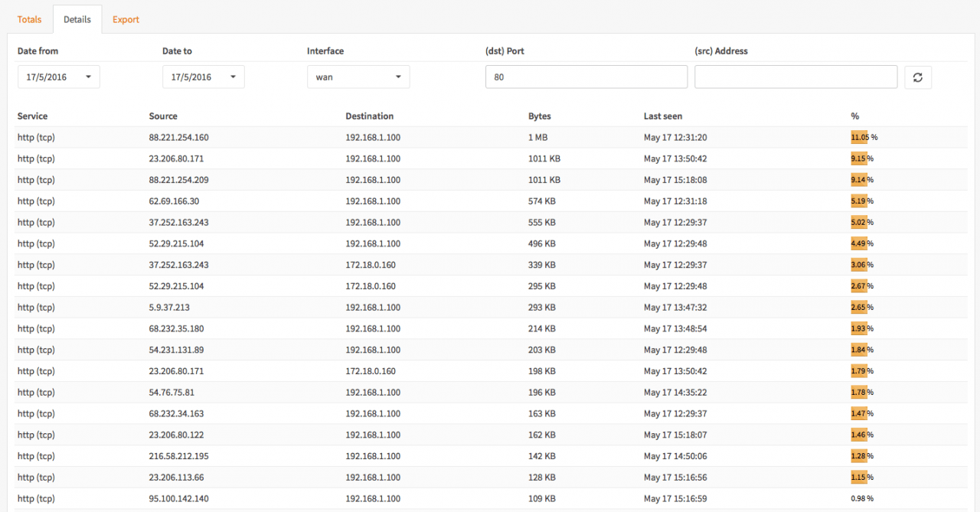Open the Date from dropdown
Viewport: 980px width, 512px height.
pos(59,77)
